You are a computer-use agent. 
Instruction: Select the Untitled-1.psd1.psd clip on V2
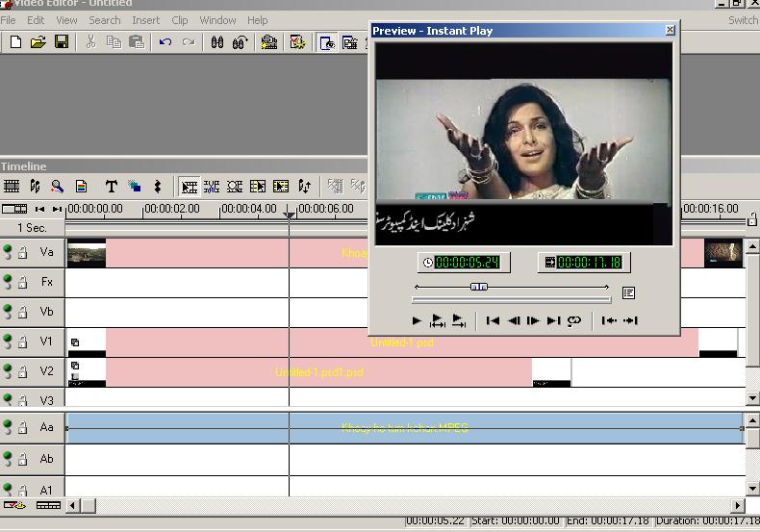click(319, 372)
